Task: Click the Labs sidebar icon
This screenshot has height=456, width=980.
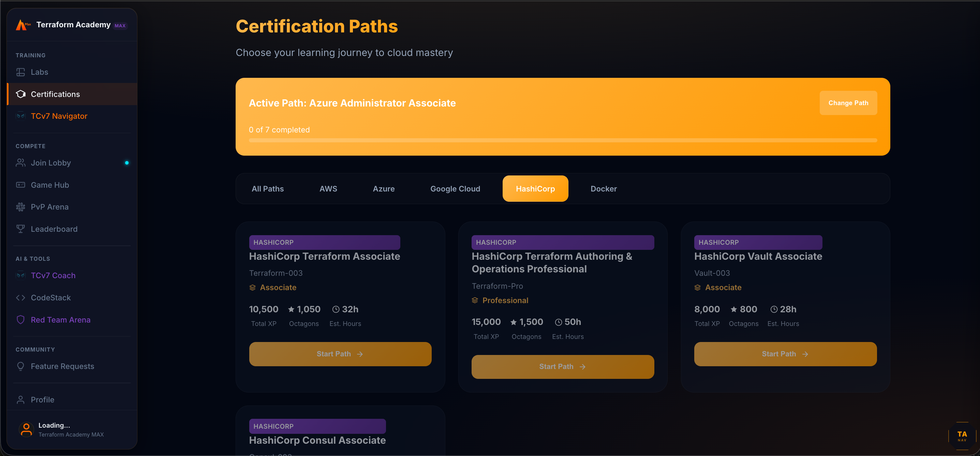Action: click(x=20, y=72)
